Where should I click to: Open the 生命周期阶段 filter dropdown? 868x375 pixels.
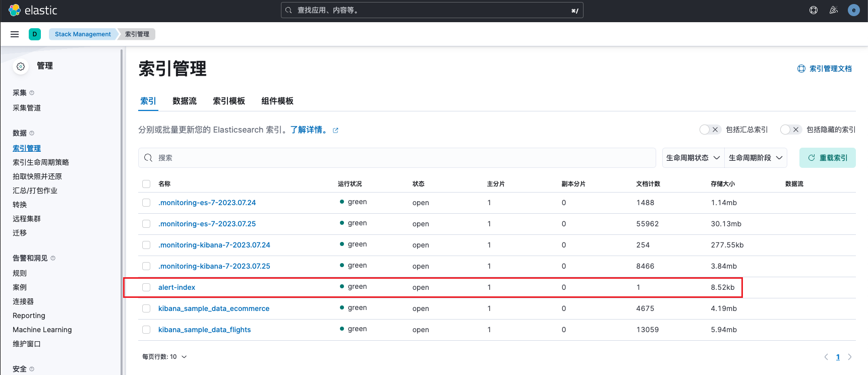click(756, 158)
